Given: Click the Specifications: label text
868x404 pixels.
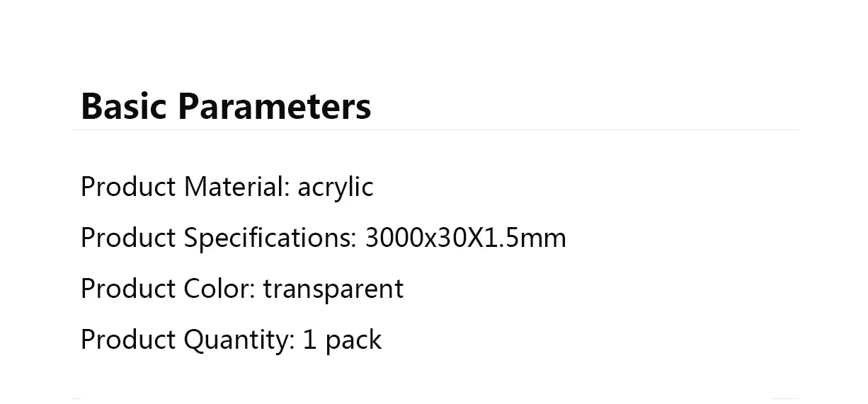Looking at the screenshot, I should pos(270,238).
